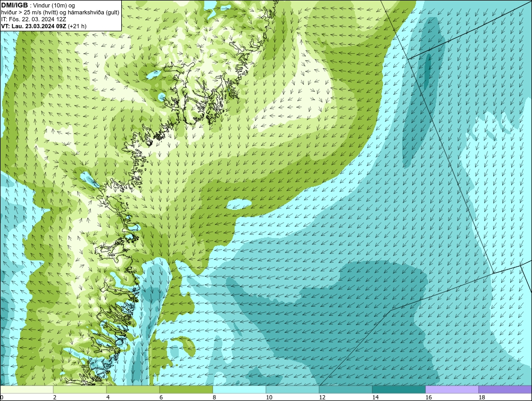Click the 6-8 m/s olive green legend swatch
Viewport: 532px width, 401px height.
[186, 389]
